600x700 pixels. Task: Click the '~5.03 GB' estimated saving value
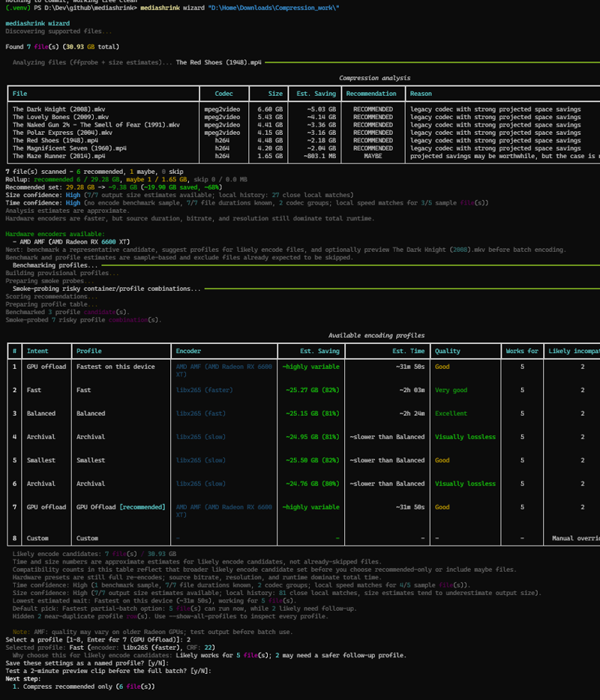[321, 109]
